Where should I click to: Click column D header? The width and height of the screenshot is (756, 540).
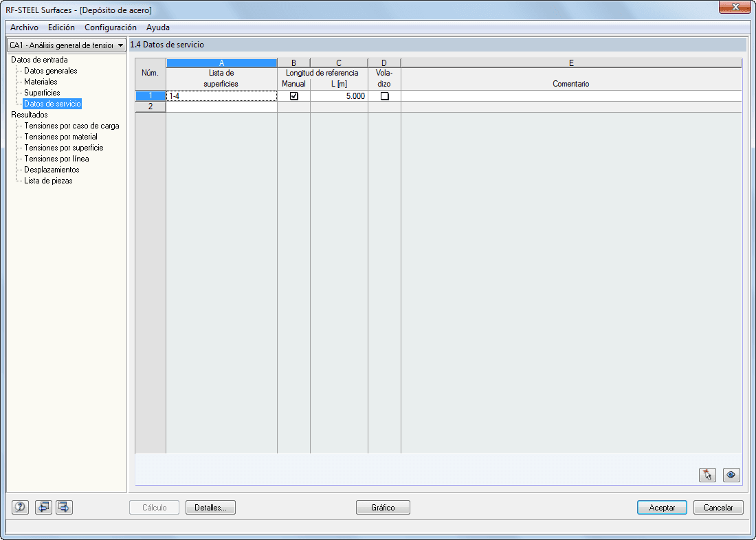(x=384, y=63)
